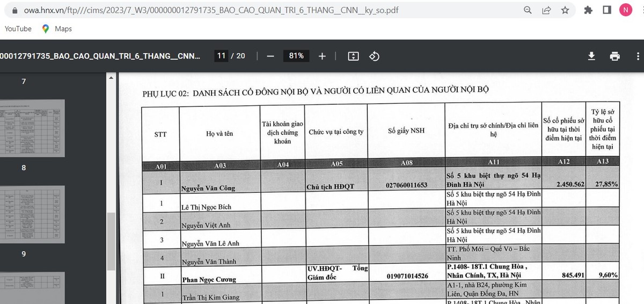This screenshot has width=644, height=304.
Task: Open the YouTube bookmark
Action: coord(18,28)
